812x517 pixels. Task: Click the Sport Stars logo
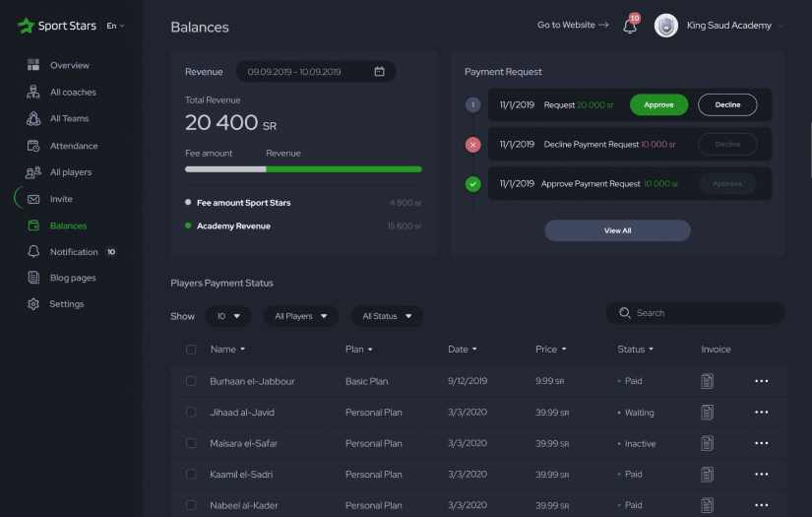pos(57,26)
